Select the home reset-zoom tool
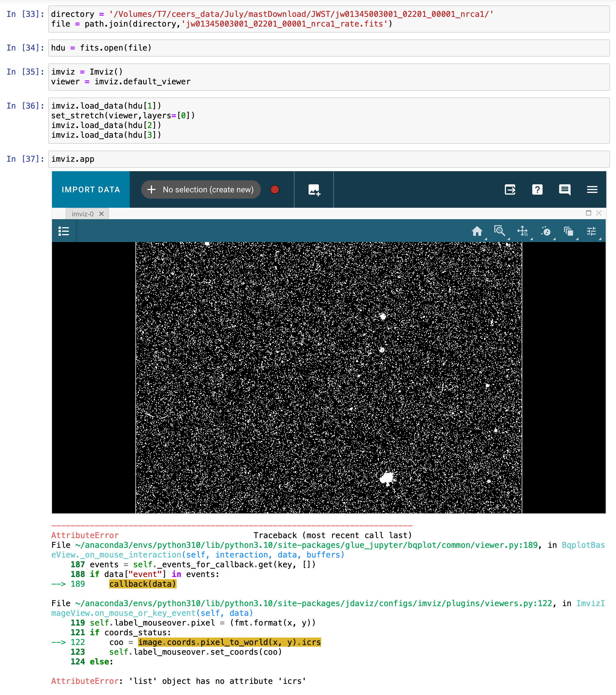This screenshot has height=695, width=616. click(x=477, y=231)
